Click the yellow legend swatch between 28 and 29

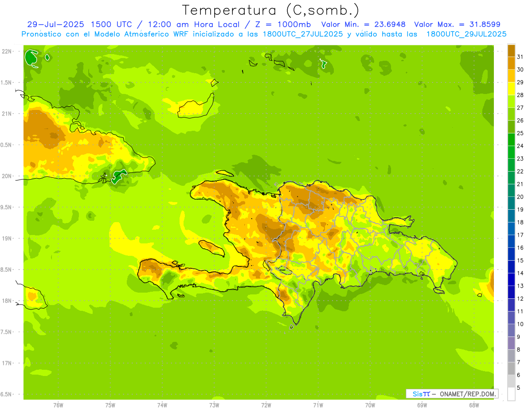(511, 89)
